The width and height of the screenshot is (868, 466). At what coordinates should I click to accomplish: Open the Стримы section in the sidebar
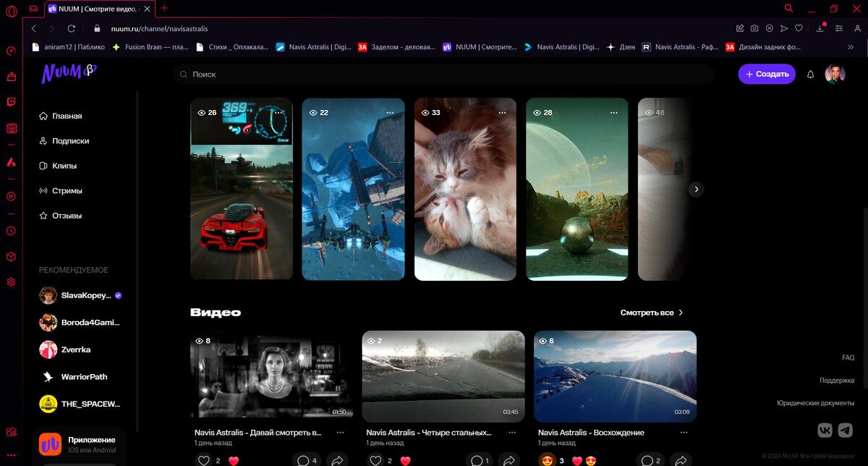[x=69, y=190]
